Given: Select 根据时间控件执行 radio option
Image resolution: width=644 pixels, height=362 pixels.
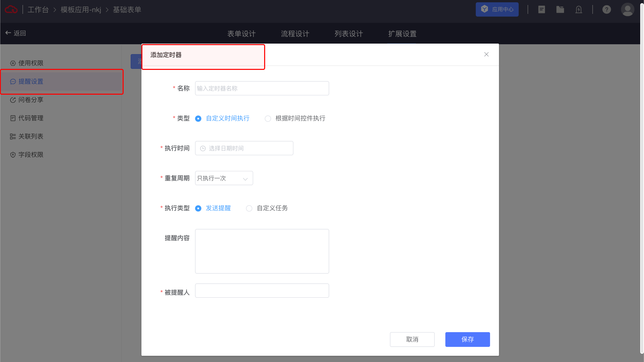Looking at the screenshot, I should coord(295,118).
